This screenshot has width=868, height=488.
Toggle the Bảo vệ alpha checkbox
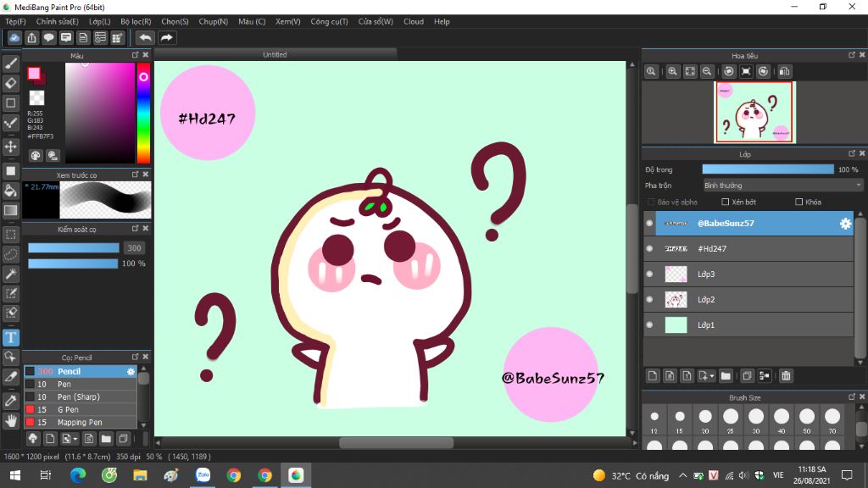[x=651, y=202]
